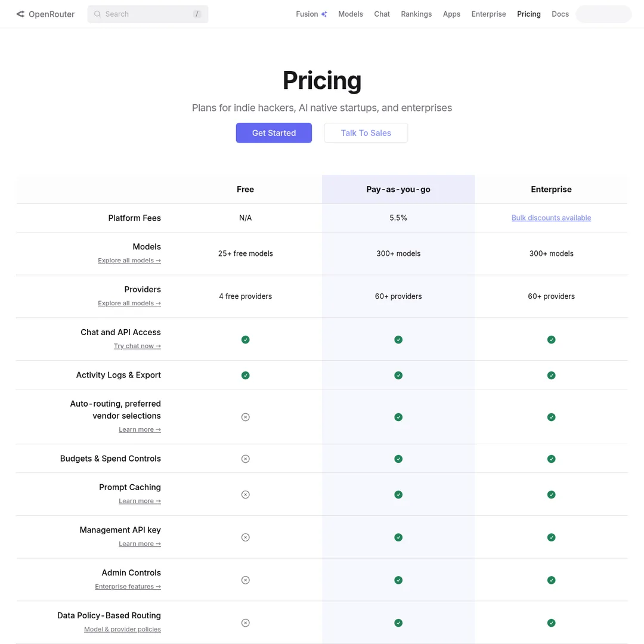This screenshot has width=644, height=644.
Task: Open the Docs page from the navigation bar
Action: tap(560, 14)
